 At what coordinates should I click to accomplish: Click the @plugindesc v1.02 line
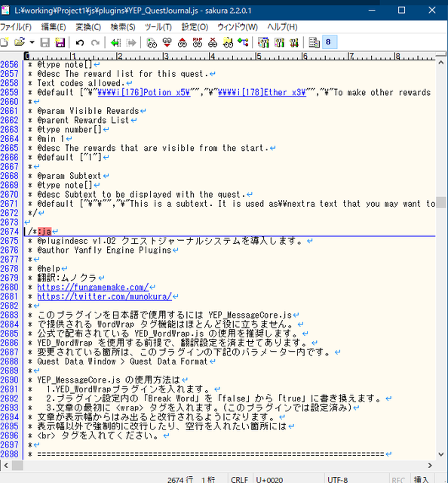(170, 241)
